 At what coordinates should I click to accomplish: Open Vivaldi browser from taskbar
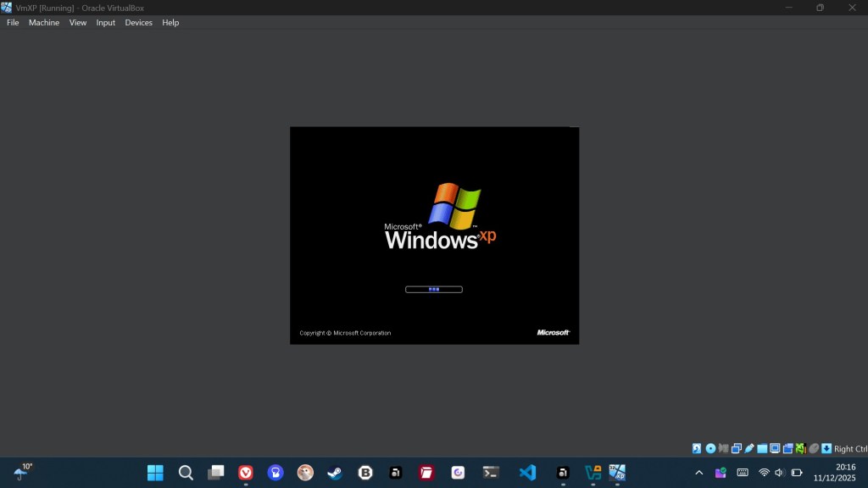point(246,473)
